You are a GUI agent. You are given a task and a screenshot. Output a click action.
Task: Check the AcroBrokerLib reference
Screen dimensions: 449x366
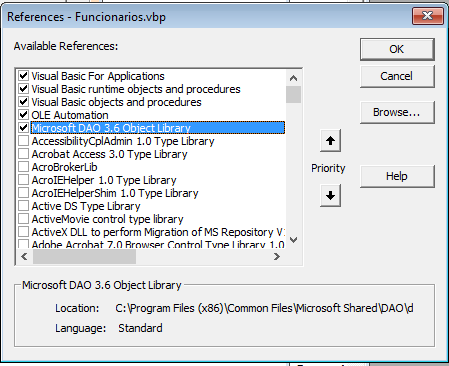[x=23, y=167]
